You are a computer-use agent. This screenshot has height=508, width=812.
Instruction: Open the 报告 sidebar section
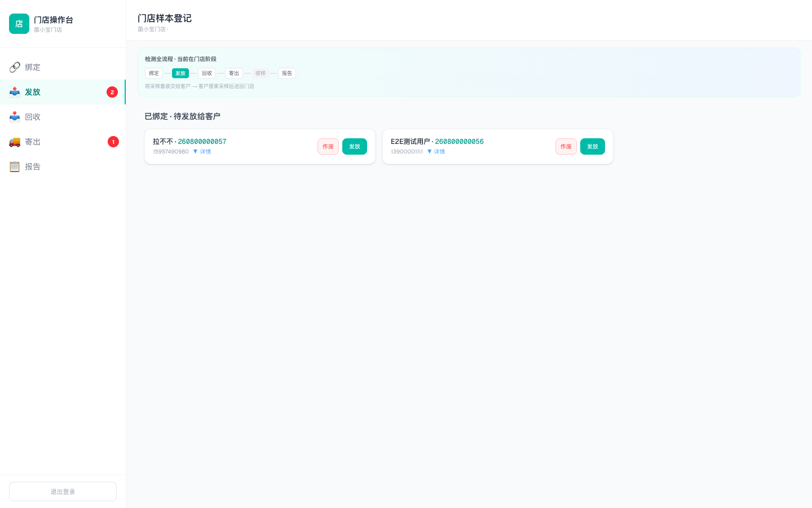[63, 167]
